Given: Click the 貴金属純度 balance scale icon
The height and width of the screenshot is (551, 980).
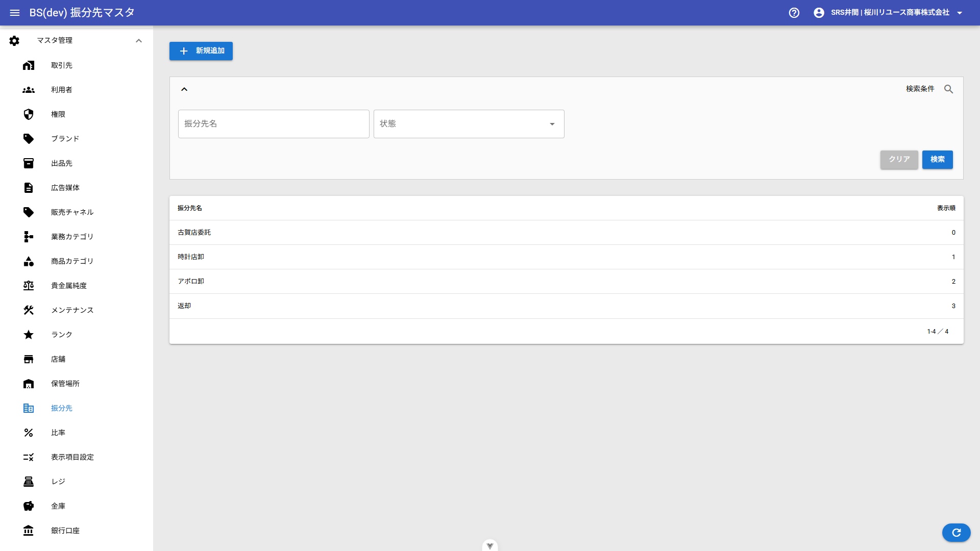Looking at the screenshot, I should [x=29, y=286].
